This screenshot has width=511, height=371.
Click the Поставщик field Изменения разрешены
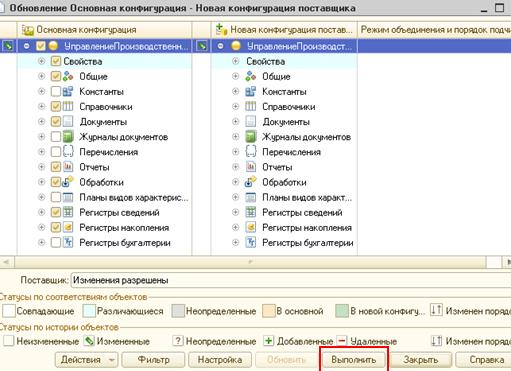291,280
